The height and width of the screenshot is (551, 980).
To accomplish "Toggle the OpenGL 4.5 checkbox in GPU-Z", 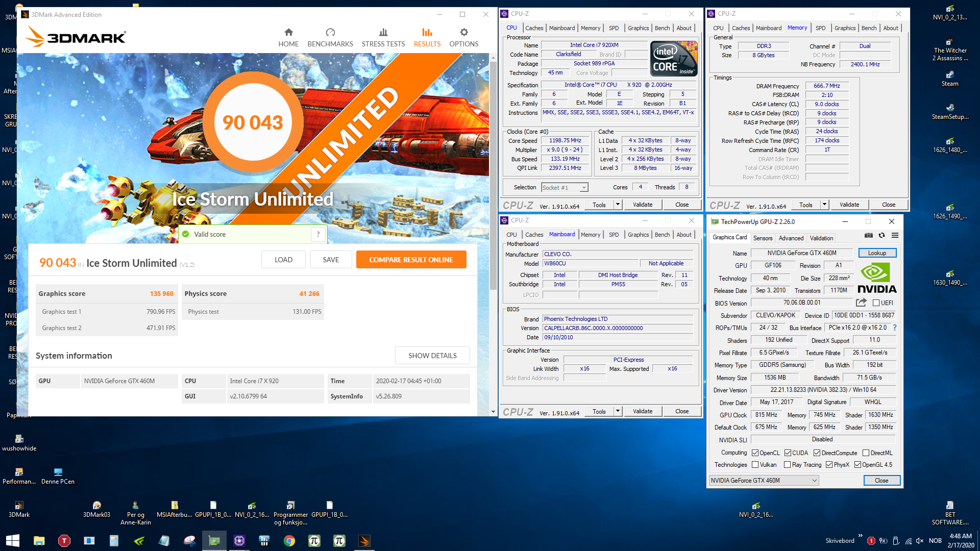I will (x=858, y=465).
